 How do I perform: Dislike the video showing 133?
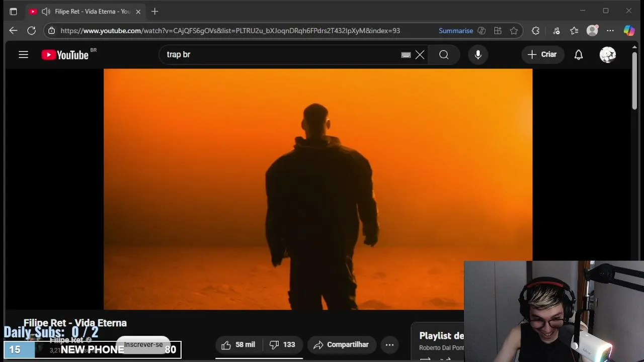282,344
